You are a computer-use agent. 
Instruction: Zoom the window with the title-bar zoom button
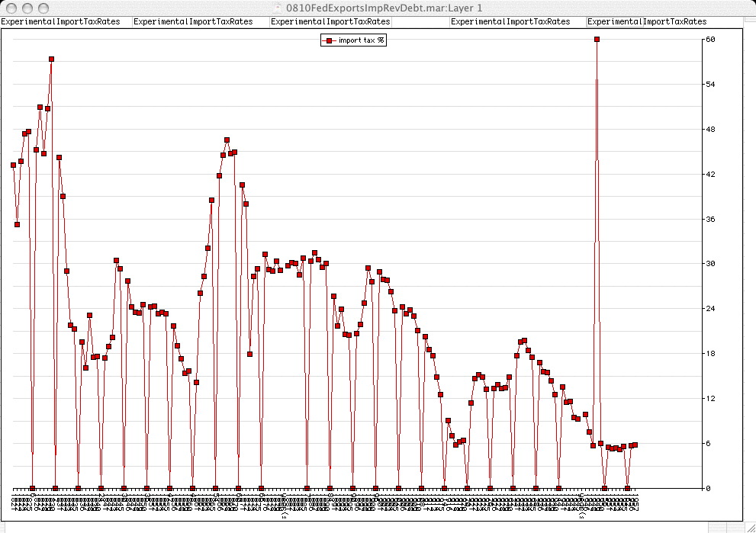click(42, 8)
